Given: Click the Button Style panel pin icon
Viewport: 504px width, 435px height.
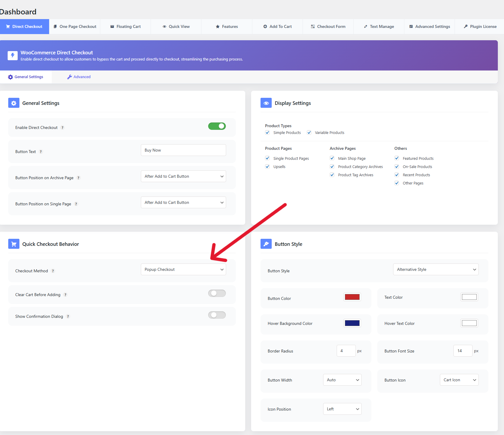Looking at the screenshot, I should (x=266, y=244).
